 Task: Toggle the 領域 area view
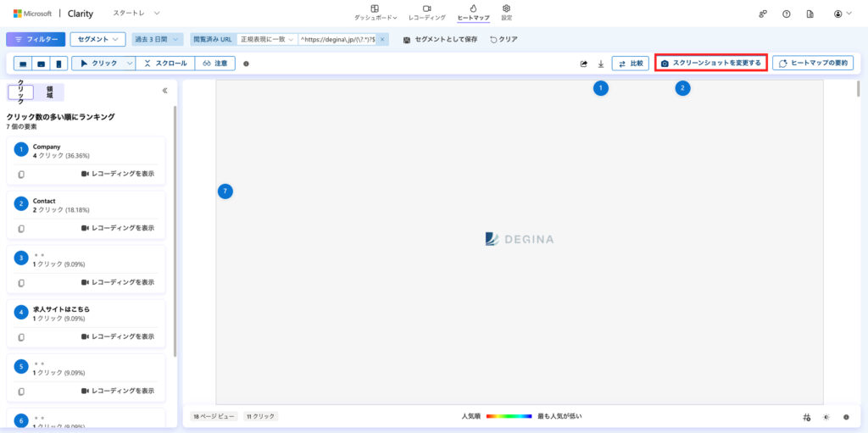coord(49,92)
